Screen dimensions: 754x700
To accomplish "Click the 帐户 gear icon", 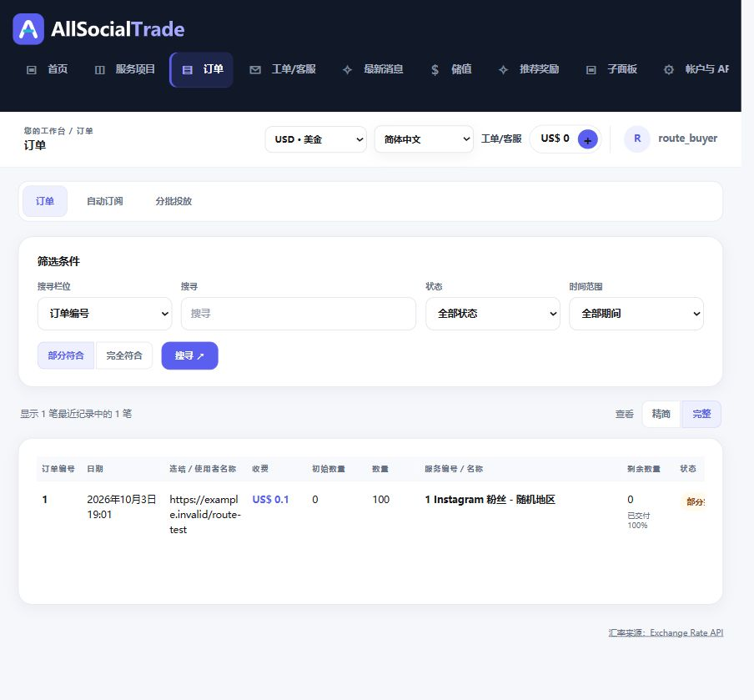I will coord(668,70).
